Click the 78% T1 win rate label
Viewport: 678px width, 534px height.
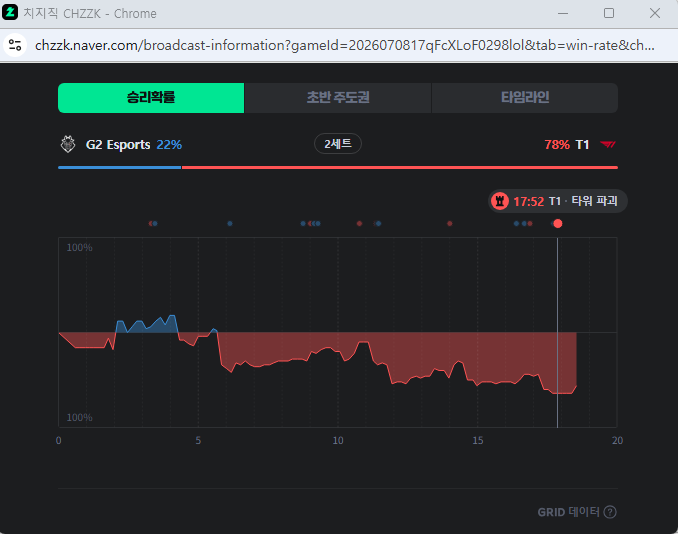(x=566, y=144)
